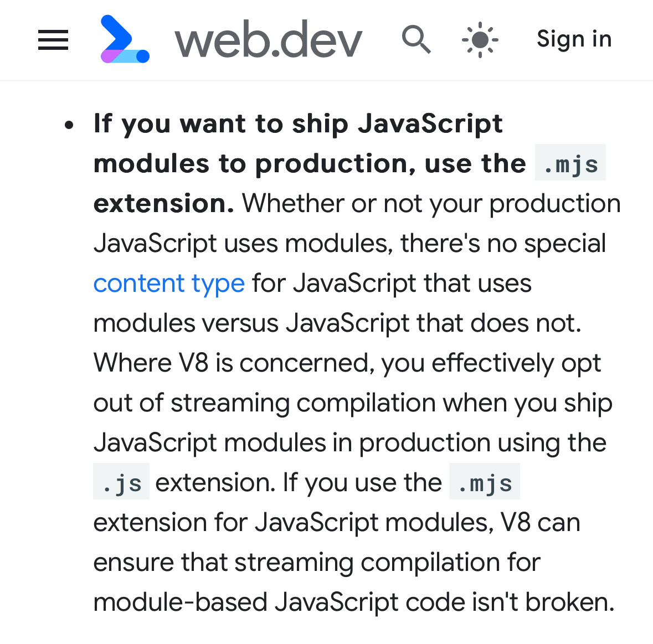The width and height of the screenshot is (653, 644).
Task: Open the hamburger navigation menu
Action: click(x=53, y=39)
